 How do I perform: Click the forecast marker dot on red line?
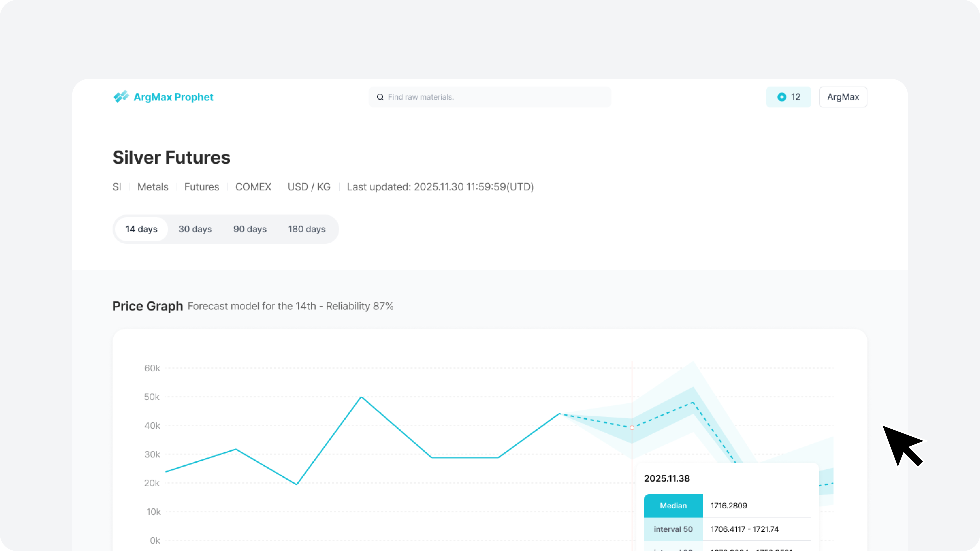tap(632, 428)
